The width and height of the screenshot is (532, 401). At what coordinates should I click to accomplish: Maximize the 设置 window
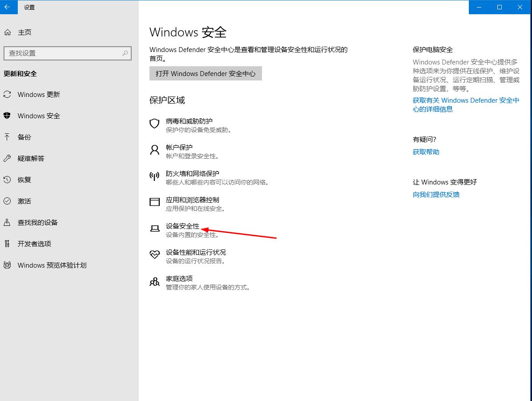tap(500, 7)
